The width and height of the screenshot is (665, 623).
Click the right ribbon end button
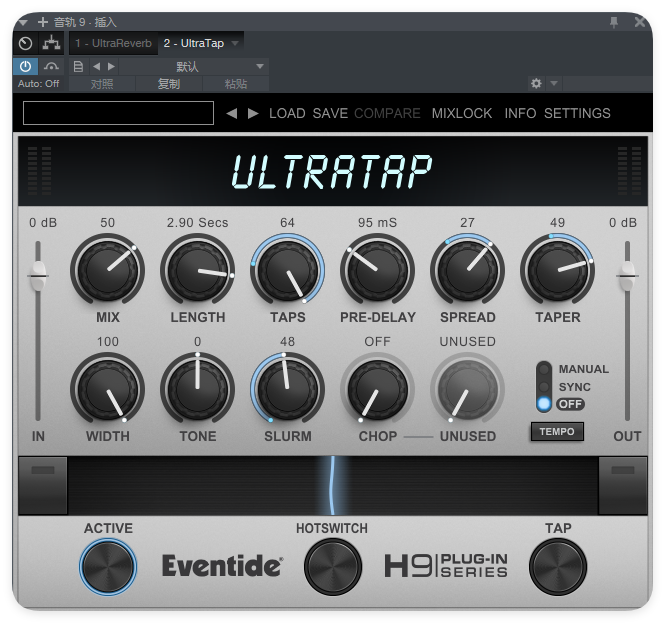623,485
